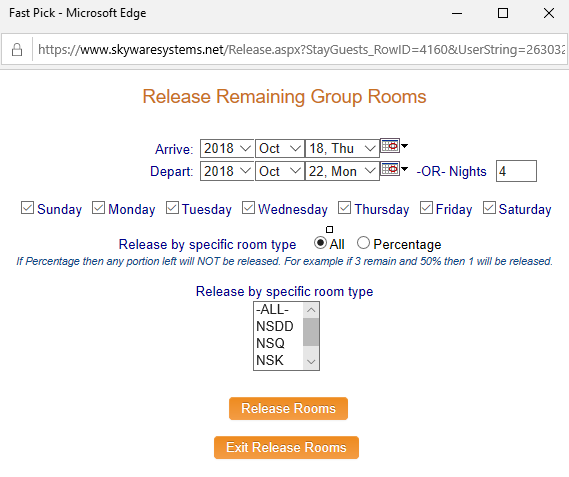This screenshot has height=477, width=569.
Task: Click the small arrow beside Depart calendar icon
Action: pos(404,169)
